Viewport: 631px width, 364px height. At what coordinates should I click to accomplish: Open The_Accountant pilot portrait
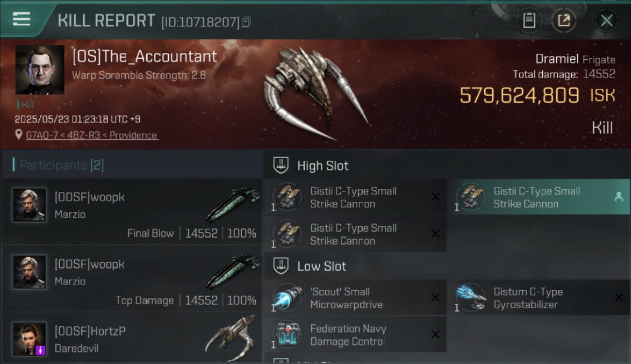click(x=40, y=70)
